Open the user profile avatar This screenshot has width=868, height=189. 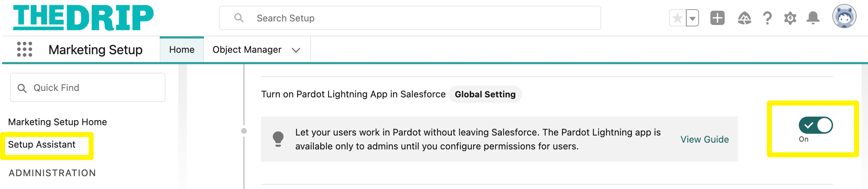coord(844,16)
